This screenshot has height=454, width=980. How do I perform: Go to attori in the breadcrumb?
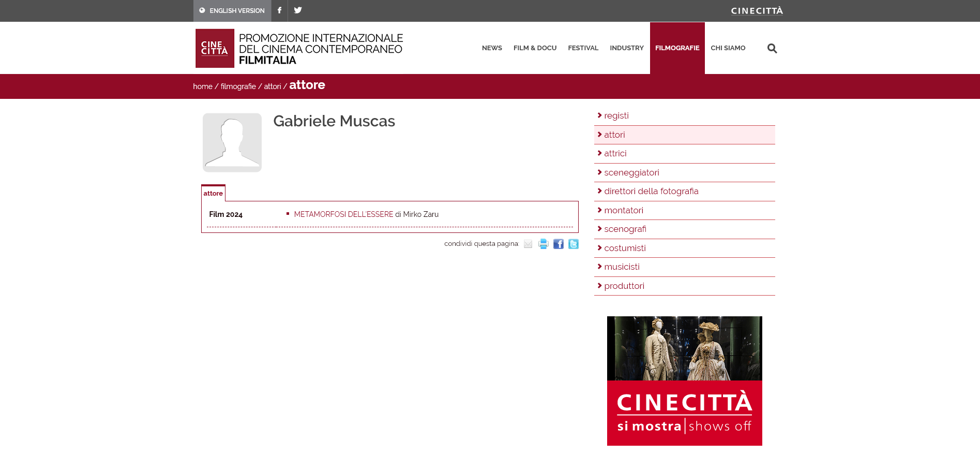pos(273,86)
